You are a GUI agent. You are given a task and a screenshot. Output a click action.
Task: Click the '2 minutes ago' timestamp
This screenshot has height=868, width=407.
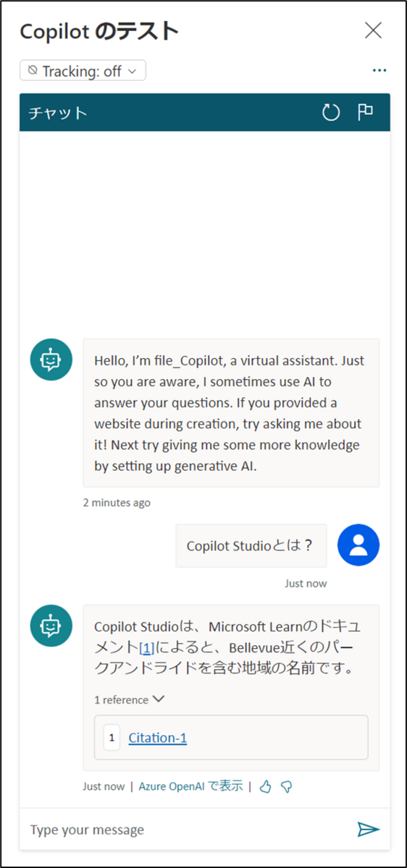[x=117, y=503]
